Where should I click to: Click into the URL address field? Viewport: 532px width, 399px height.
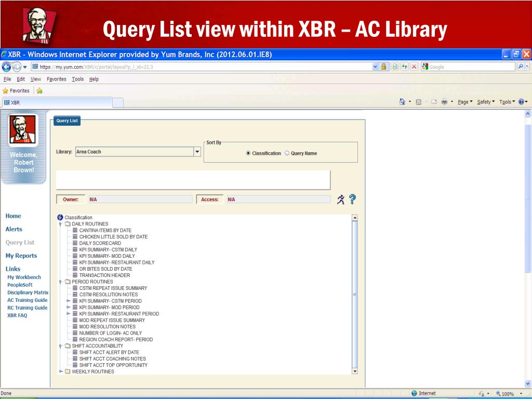[205, 67]
